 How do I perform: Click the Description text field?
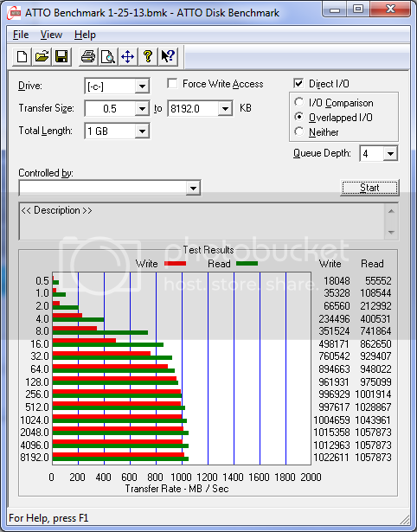[x=202, y=221]
